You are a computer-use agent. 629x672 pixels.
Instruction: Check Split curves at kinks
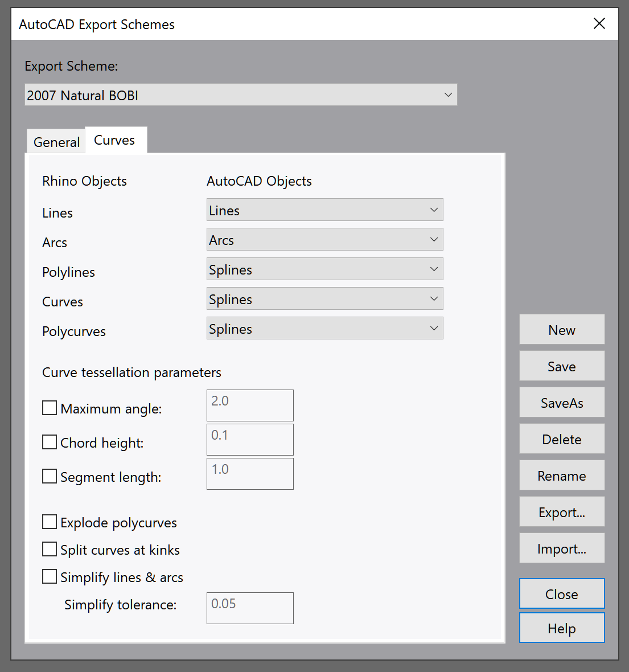pyautogui.click(x=50, y=550)
